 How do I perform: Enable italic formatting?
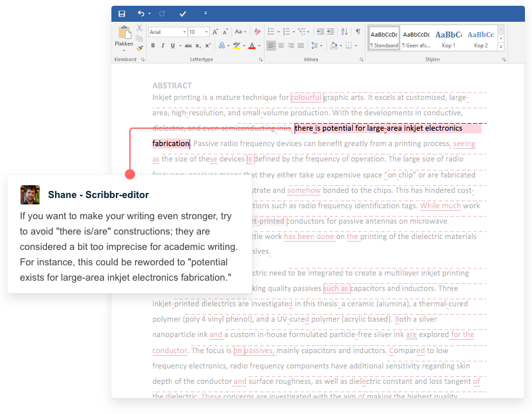(163, 46)
